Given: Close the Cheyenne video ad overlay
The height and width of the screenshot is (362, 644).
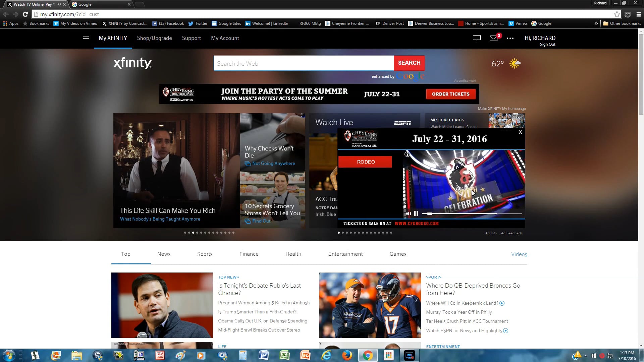Looking at the screenshot, I should 520,132.
